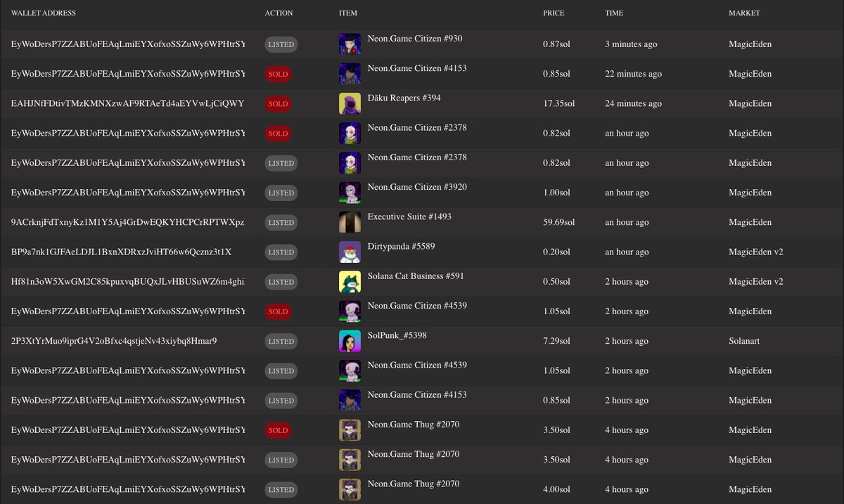Select the SolPunk_#5398 thumbnail

tap(350, 341)
